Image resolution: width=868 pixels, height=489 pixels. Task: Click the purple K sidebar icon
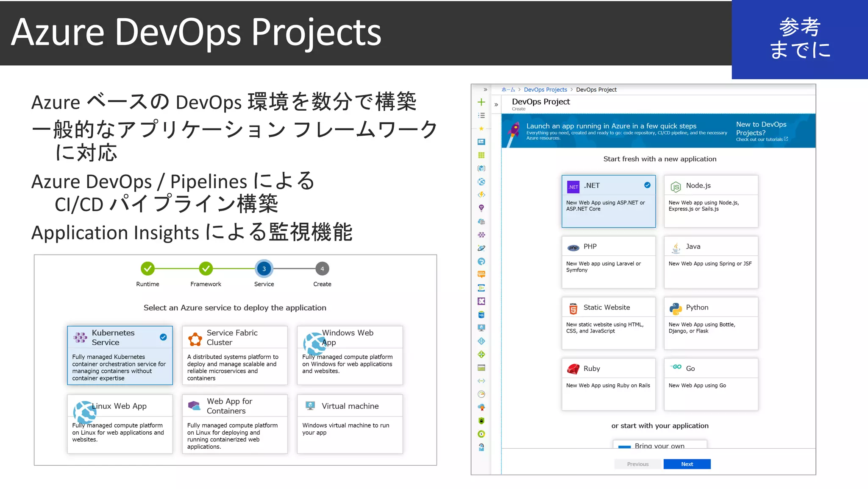(x=481, y=301)
